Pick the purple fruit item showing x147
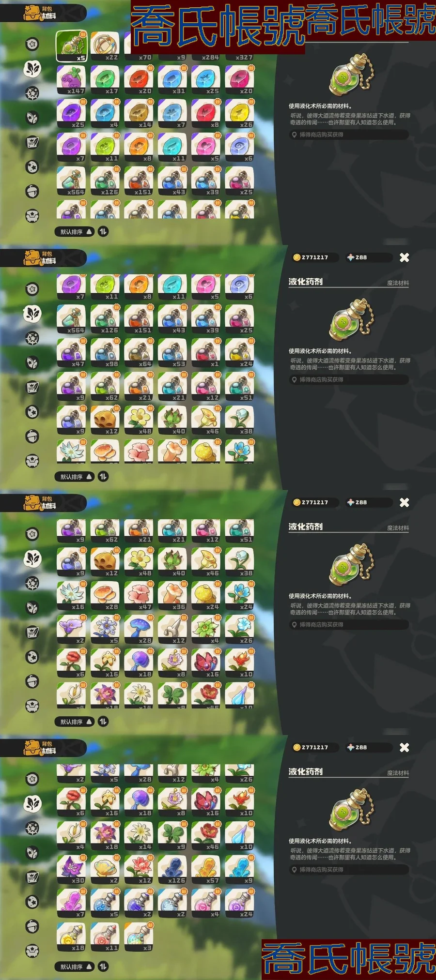 (71, 80)
